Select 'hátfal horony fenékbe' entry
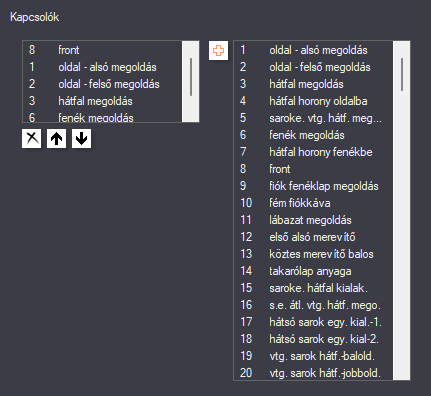Viewport: 431px width, 396px height. (313, 152)
